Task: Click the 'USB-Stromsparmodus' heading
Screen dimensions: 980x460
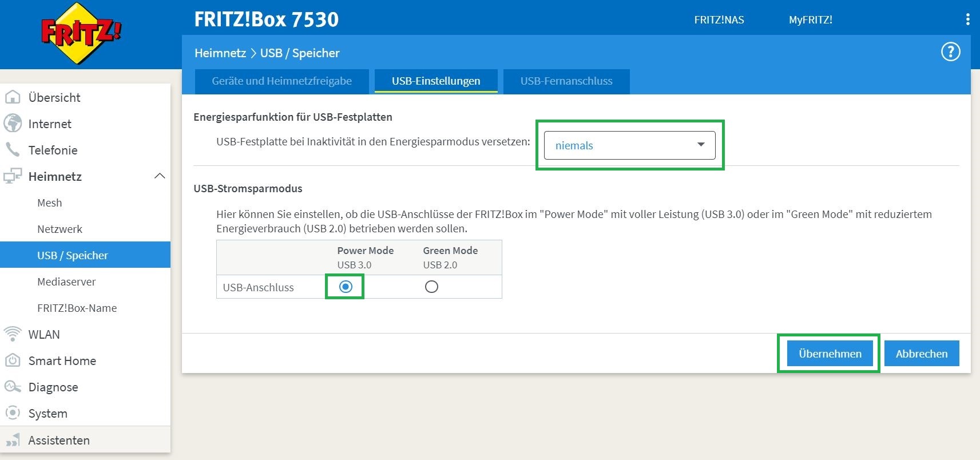Action: [x=248, y=188]
